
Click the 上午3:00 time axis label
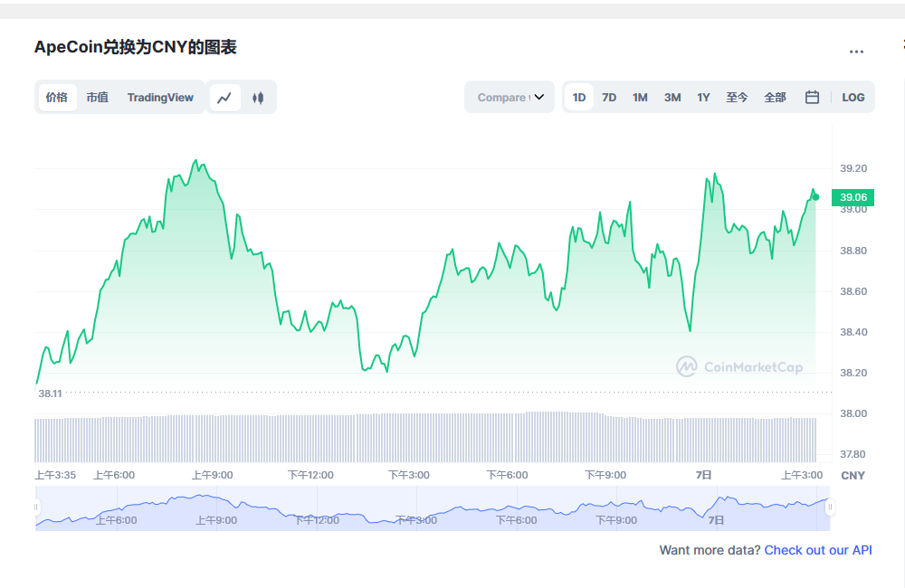click(802, 475)
